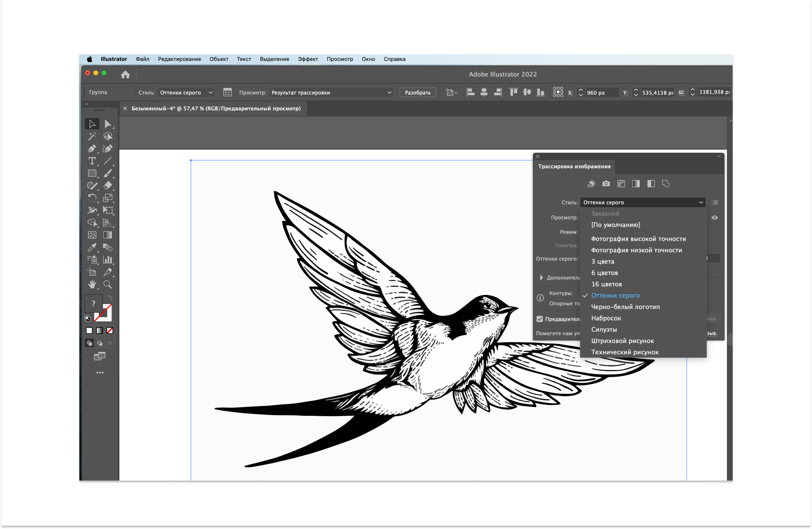Click the High Color camera preset icon
812x529 pixels.
[x=606, y=183]
